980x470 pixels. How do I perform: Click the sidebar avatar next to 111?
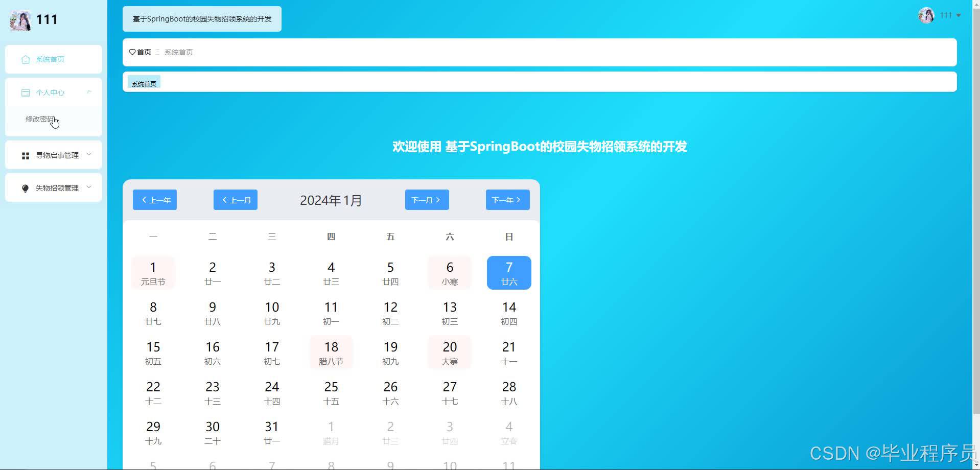(20, 20)
